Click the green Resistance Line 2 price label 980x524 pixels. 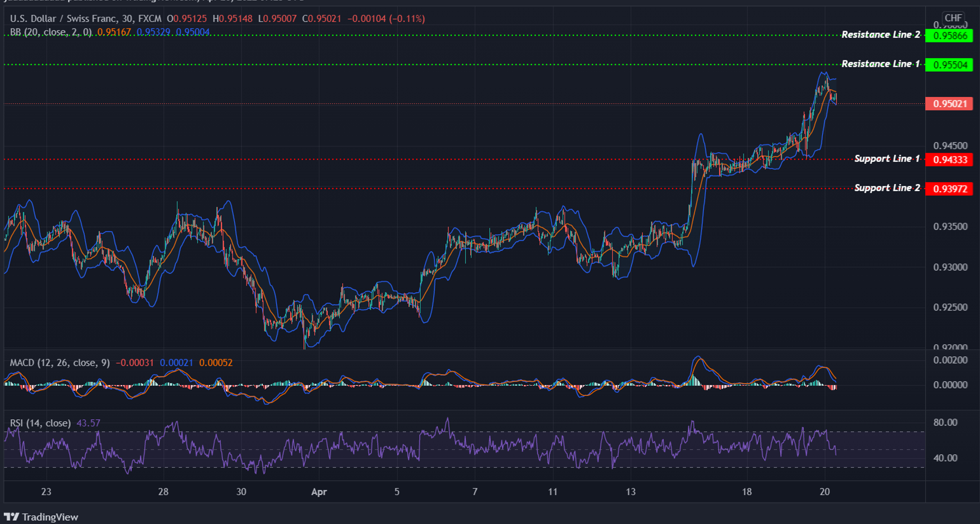click(x=949, y=35)
